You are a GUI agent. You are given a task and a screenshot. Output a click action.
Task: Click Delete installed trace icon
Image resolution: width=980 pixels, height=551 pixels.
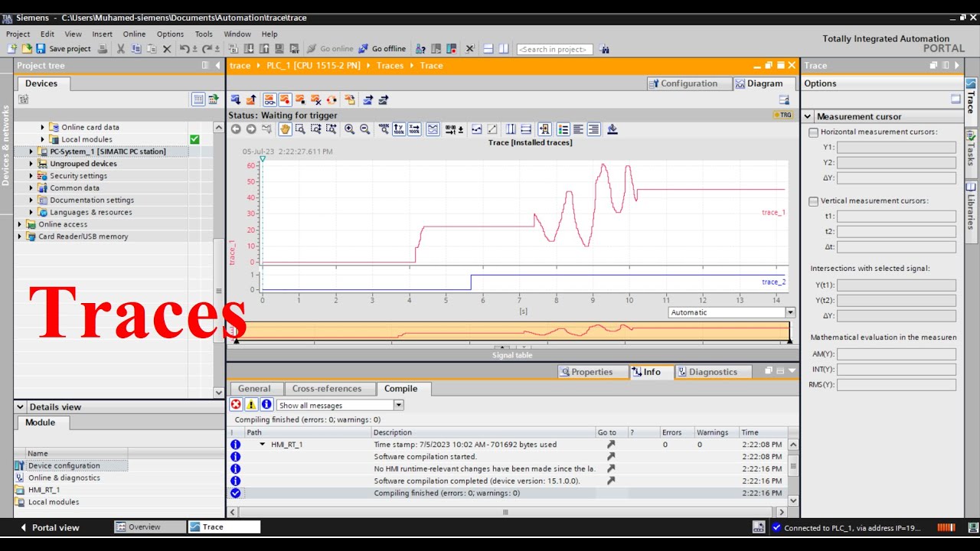point(315,99)
